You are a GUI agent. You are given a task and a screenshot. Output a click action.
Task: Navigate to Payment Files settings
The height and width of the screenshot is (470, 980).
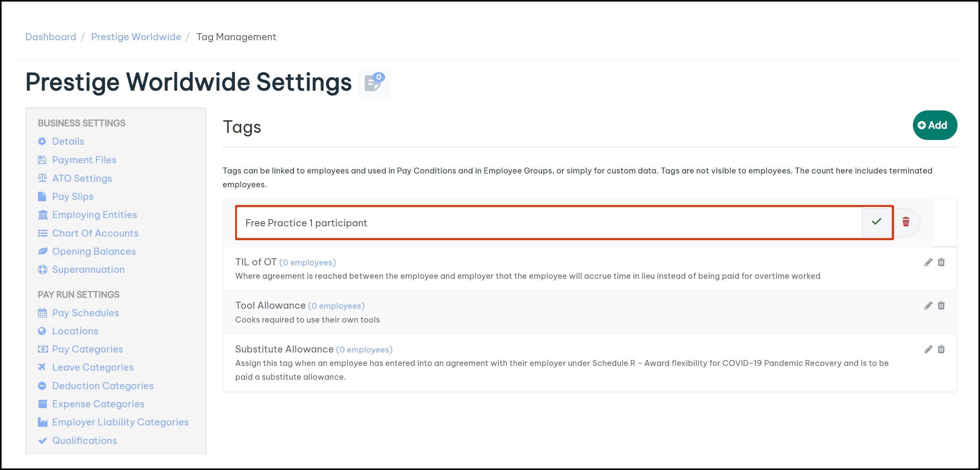pos(84,160)
